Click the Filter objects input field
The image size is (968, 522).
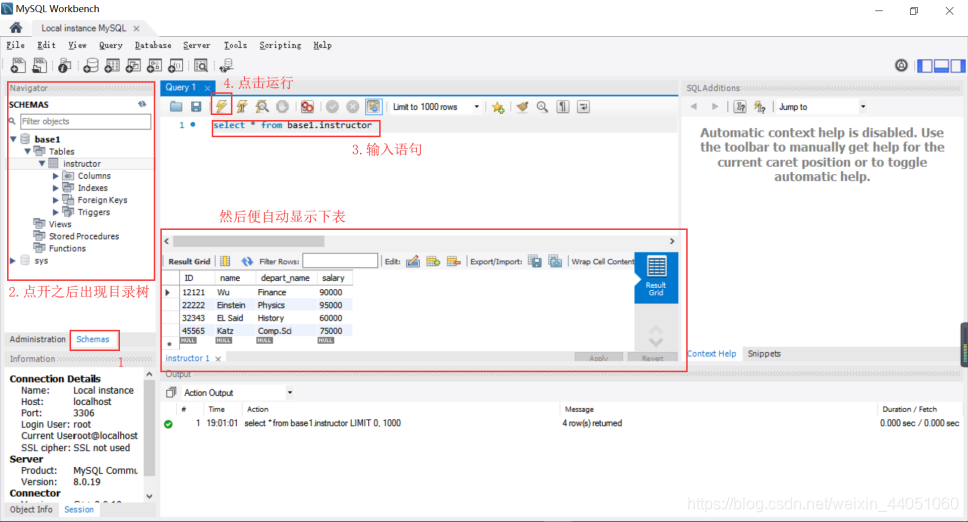[x=85, y=122]
